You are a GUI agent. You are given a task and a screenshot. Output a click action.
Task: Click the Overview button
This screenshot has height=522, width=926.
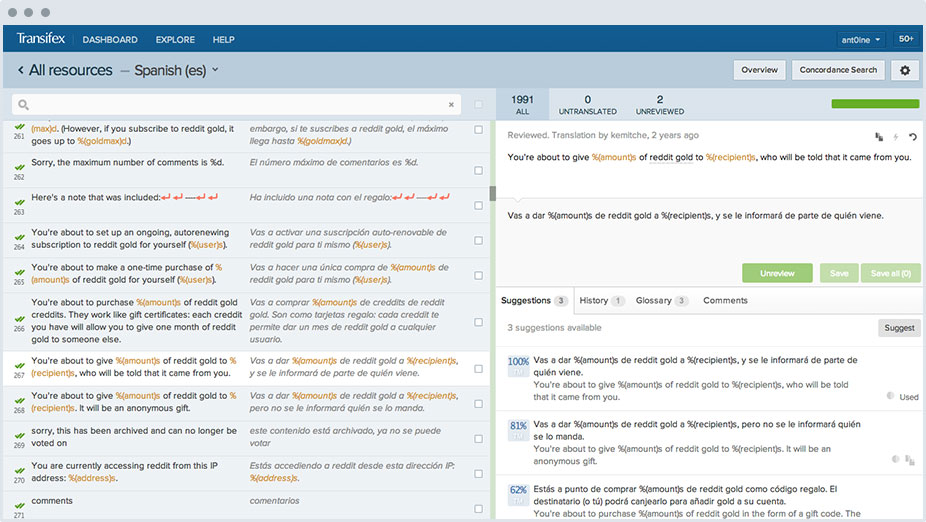[759, 70]
